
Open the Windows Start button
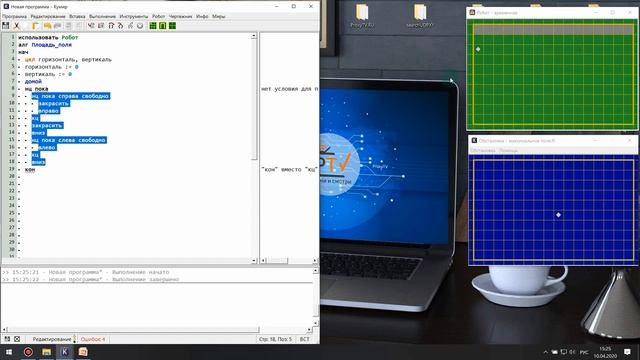[9, 352]
